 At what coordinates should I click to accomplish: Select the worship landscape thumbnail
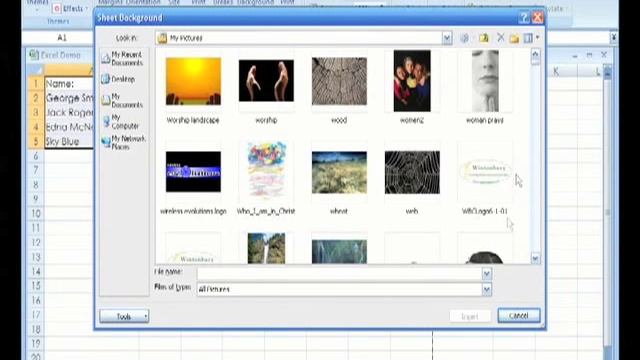point(193,81)
